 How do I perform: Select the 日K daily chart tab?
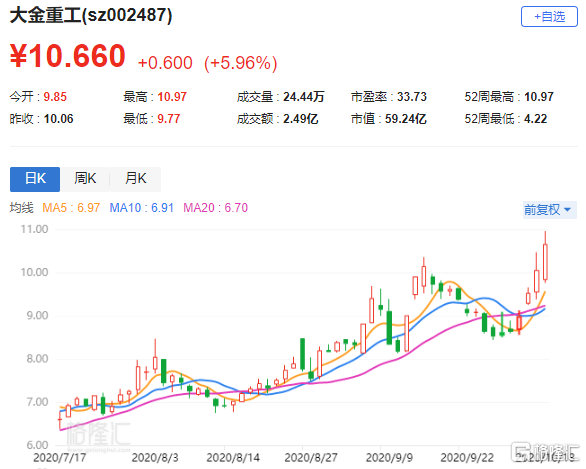pyautogui.click(x=35, y=179)
